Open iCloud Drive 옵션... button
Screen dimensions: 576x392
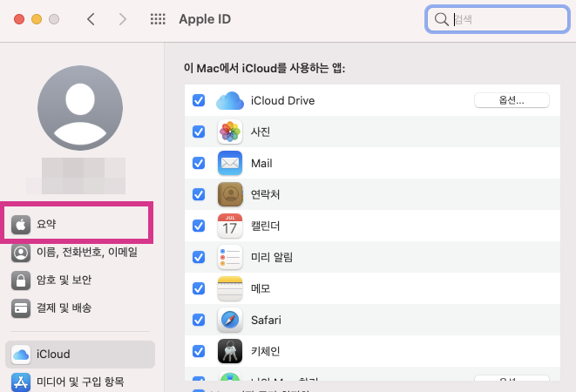(512, 100)
